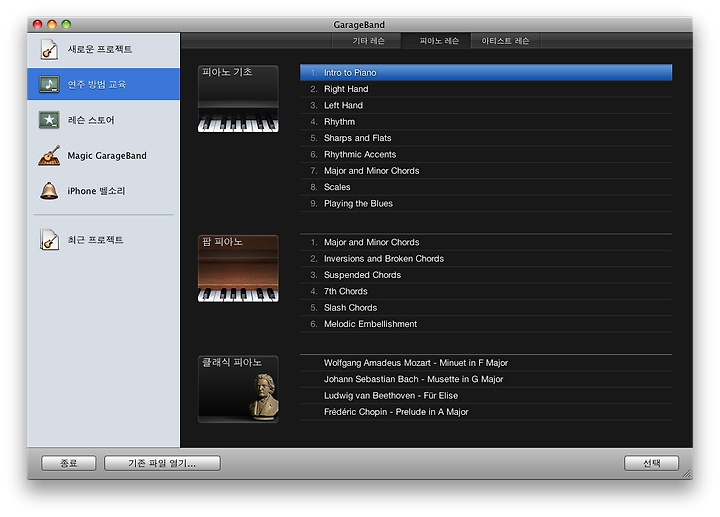Click the green zoom window button
The width and height of the screenshot is (720, 517).
point(66,24)
